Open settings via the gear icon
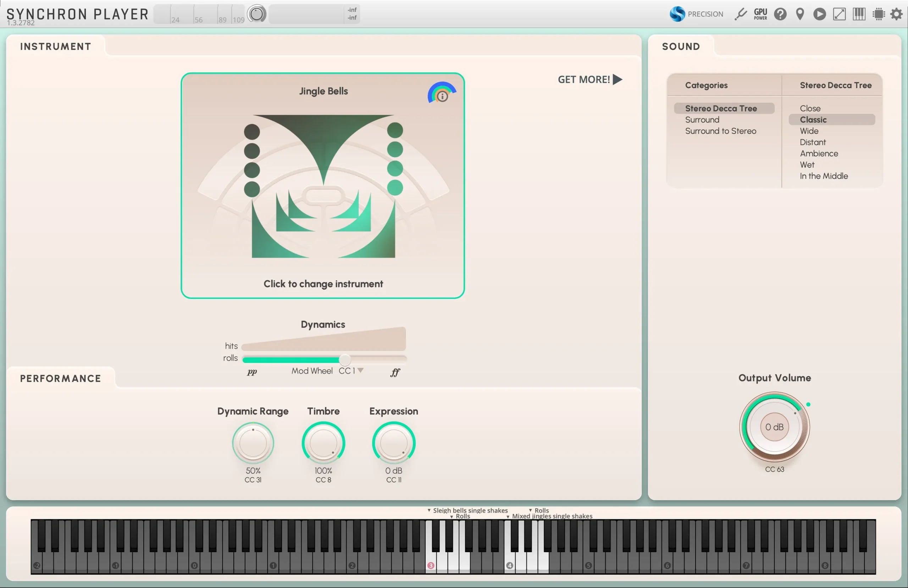 (896, 14)
